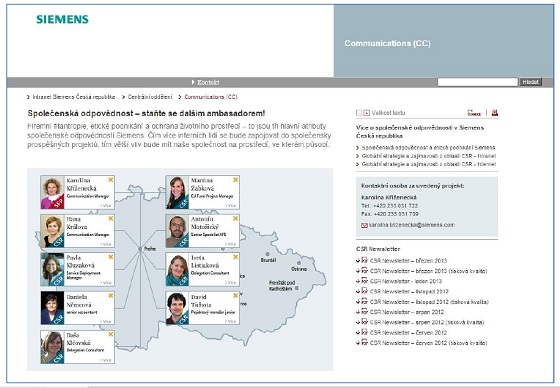Open Intranet Siemens Česká republika breadcrumb
The height and width of the screenshot is (388, 560).
click(x=74, y=97)
